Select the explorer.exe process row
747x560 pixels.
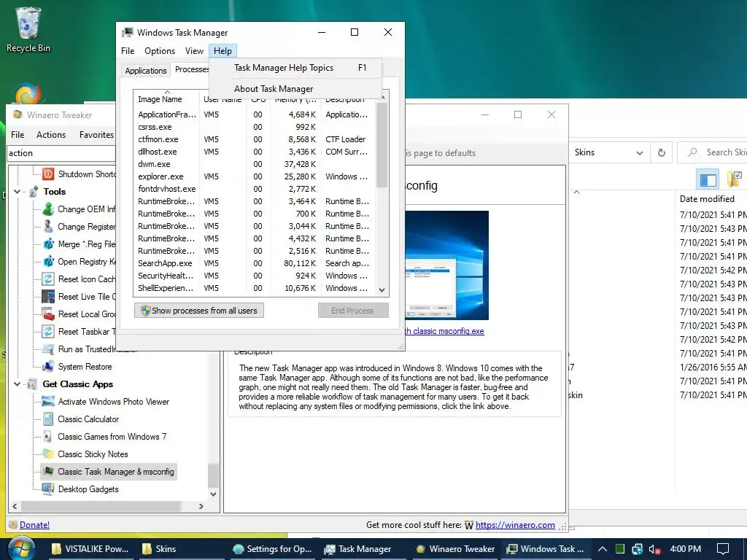(x=255, y=176)
